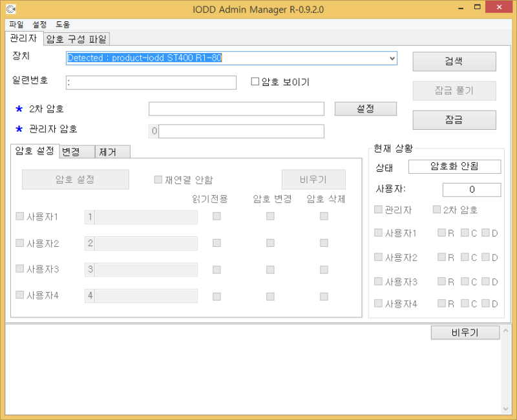This screenshot has width=517, height=420.
Task: Minimize the IODD Admin Manager window
Action: [x=461, y=8]
